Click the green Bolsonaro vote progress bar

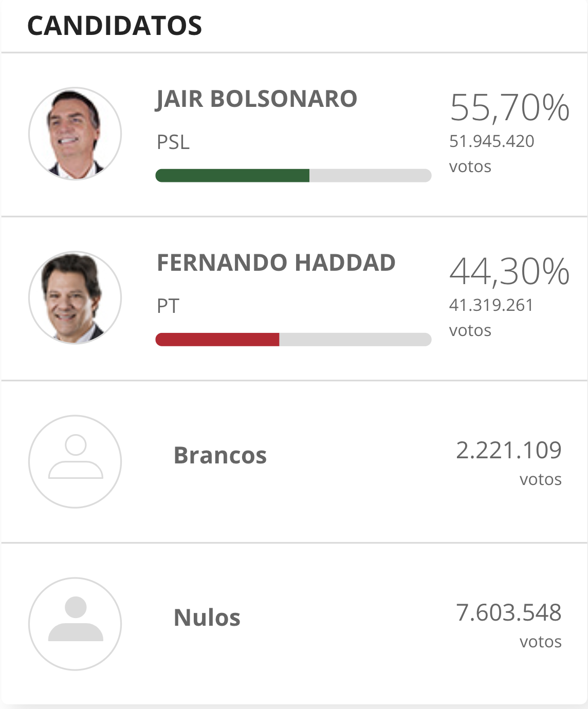232,176
